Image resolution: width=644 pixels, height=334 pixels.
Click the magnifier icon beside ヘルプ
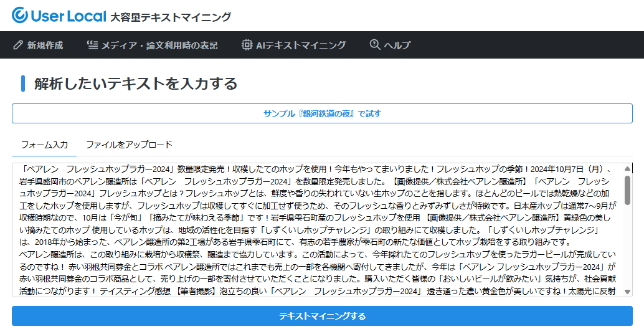[374, 45]
